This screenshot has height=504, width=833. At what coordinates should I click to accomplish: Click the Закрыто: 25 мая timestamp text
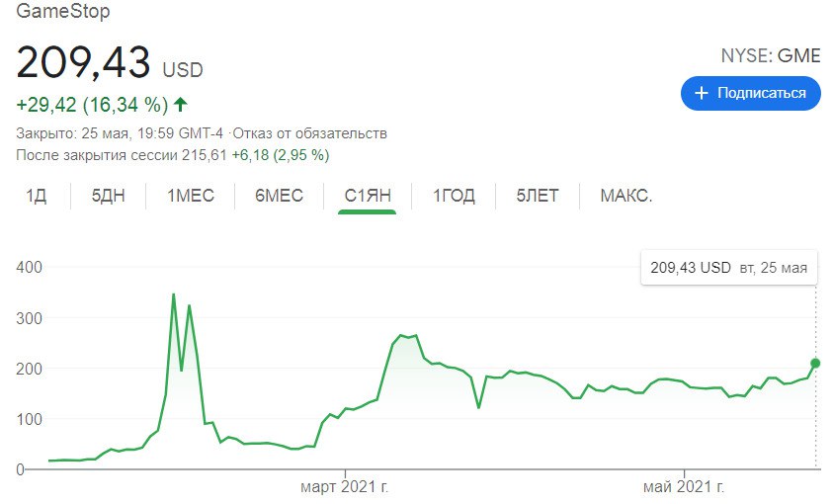tap(120, 133)
